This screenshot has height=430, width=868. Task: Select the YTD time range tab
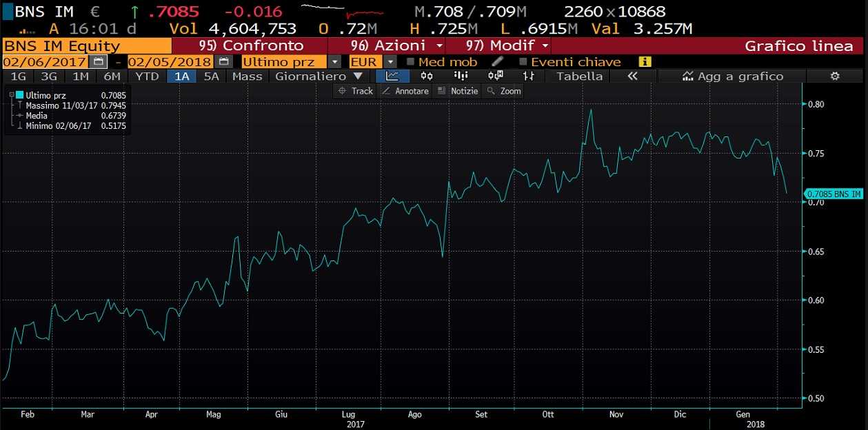click(x=147, y=76)
